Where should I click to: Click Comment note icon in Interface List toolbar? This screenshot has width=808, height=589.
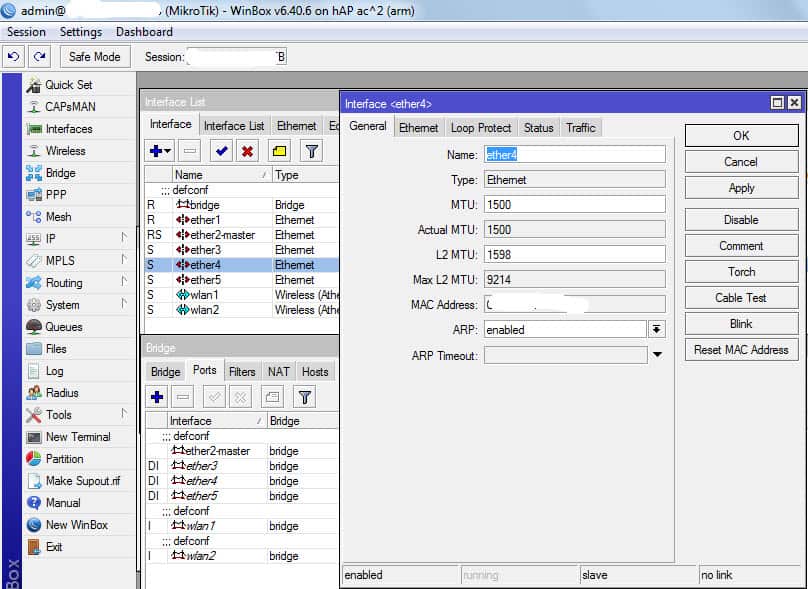pyautogui.click(x=279, y=151)
